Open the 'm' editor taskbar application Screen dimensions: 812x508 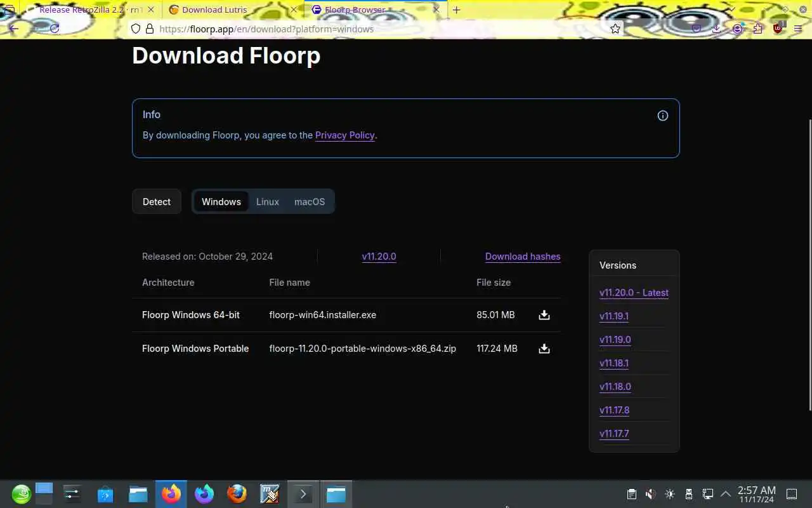click(x=270, y=494)
